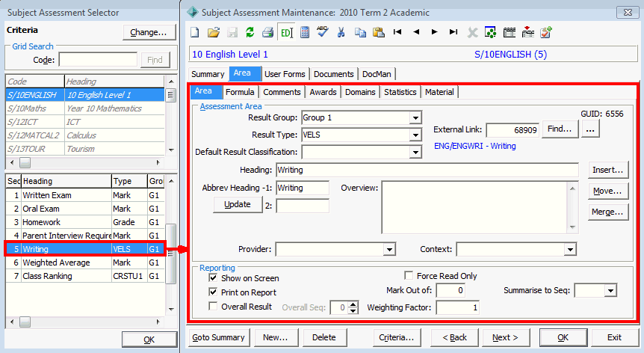Screen dimensions: 644x353
Task: Click the Weighting Factor field
Action: coord(458,307)
